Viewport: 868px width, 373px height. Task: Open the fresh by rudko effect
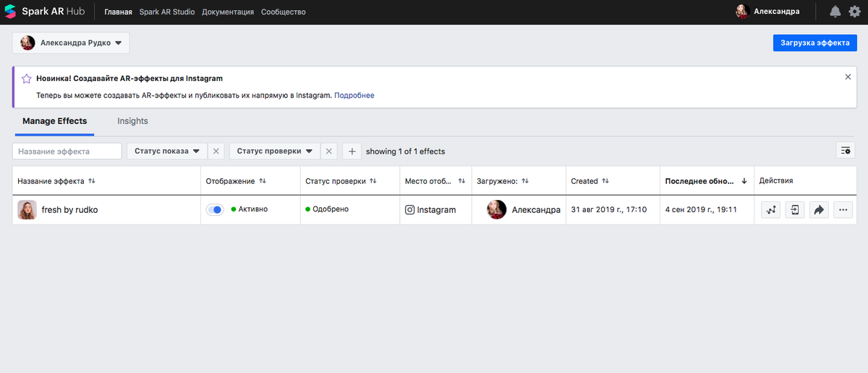[x=69, y=210]
